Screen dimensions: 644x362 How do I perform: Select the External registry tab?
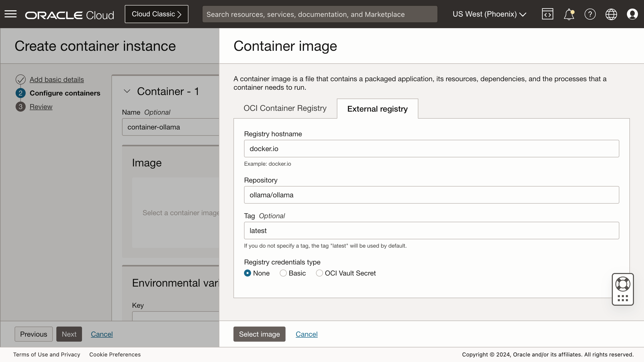[x=377, y=109]
